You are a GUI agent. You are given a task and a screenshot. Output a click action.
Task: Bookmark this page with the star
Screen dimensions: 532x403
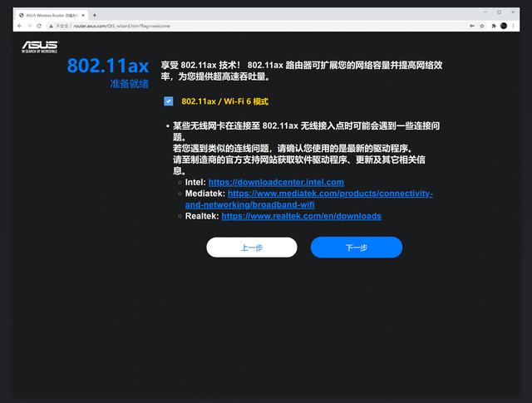click(x=482, y=26)
